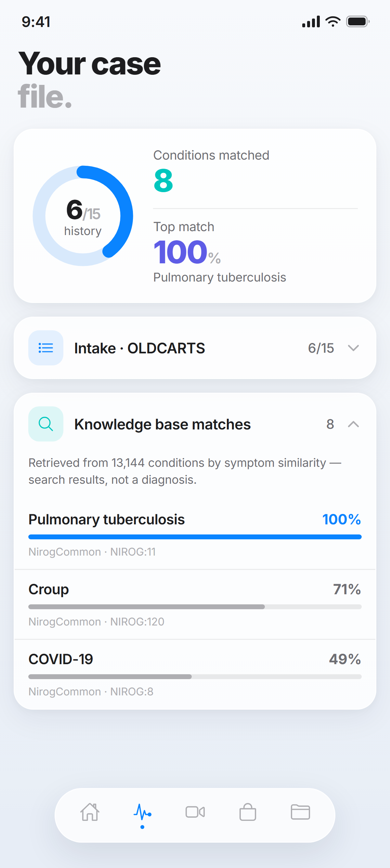Expand the Intake · OLDCARTS section header
Viewport: 390px width, 868px height.
(x=195, y=348)
